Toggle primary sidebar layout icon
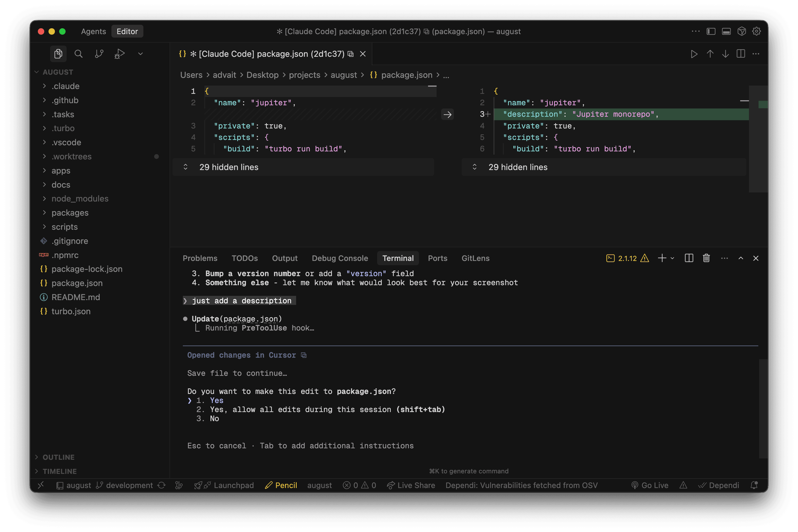 coord(711,31)
